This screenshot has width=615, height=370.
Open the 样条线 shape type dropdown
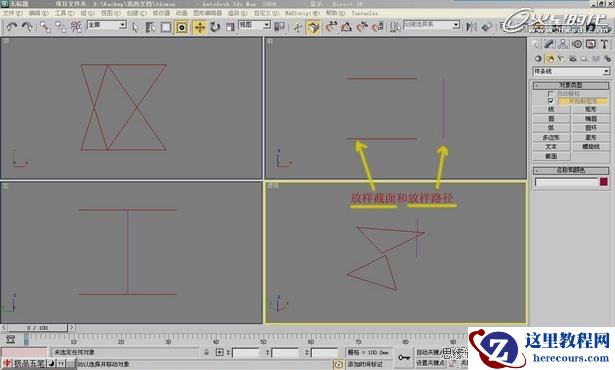[x=571, y=71]
